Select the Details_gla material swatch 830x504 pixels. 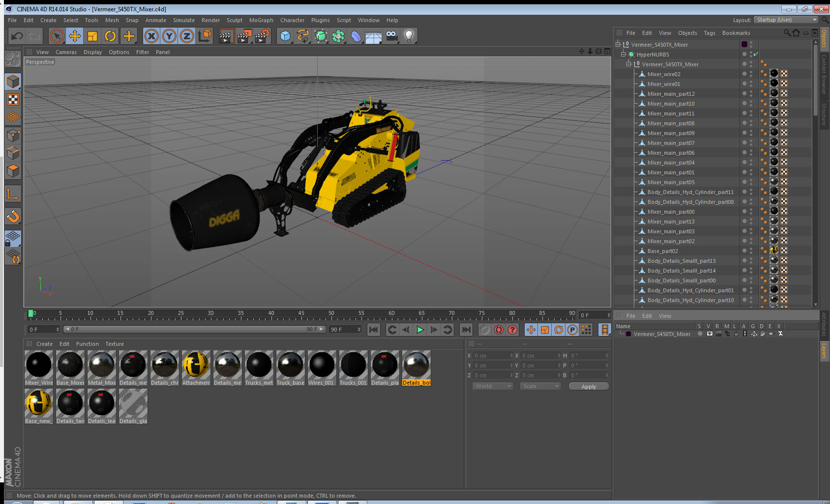coord(133,406)
